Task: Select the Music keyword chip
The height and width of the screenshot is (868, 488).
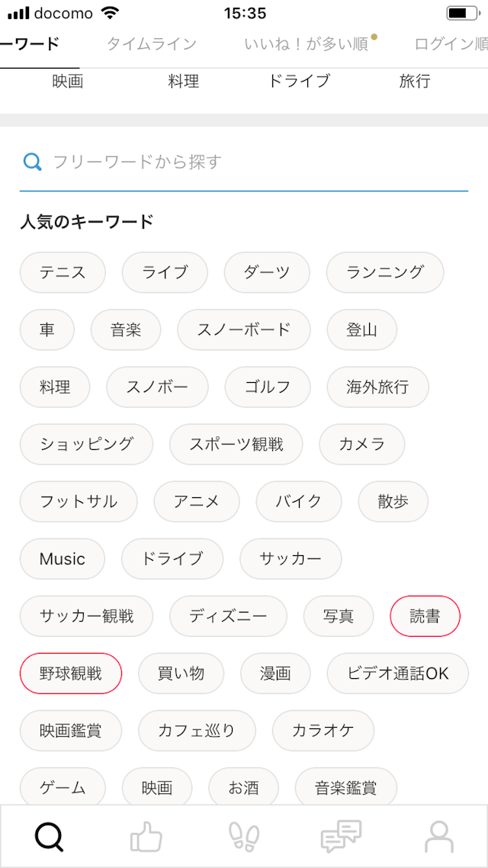Action: [x=63, y=558]
